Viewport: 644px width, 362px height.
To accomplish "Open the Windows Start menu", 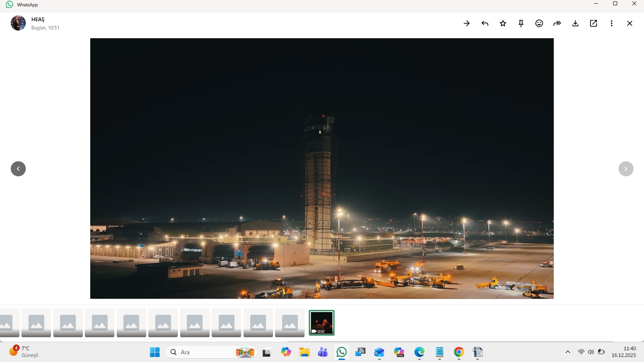I will 155,352.
